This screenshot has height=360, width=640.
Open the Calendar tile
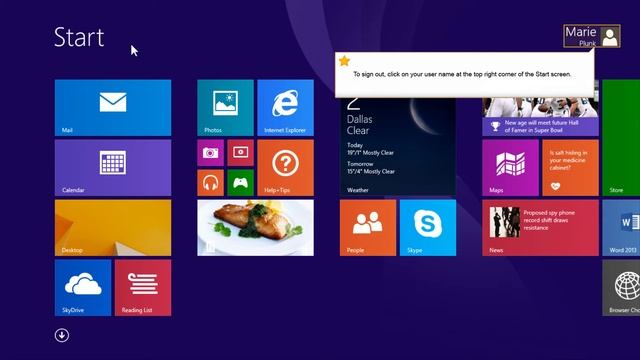click(x=113, y=168)
